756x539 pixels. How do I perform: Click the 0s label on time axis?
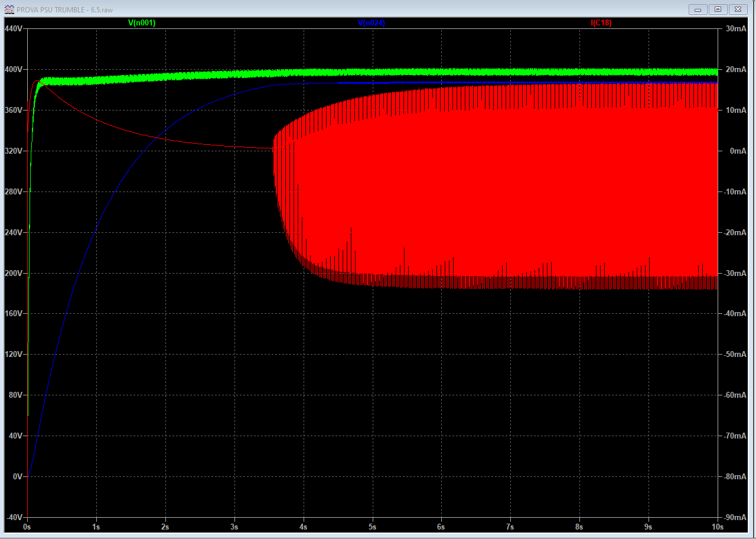[x=27, y=526]
